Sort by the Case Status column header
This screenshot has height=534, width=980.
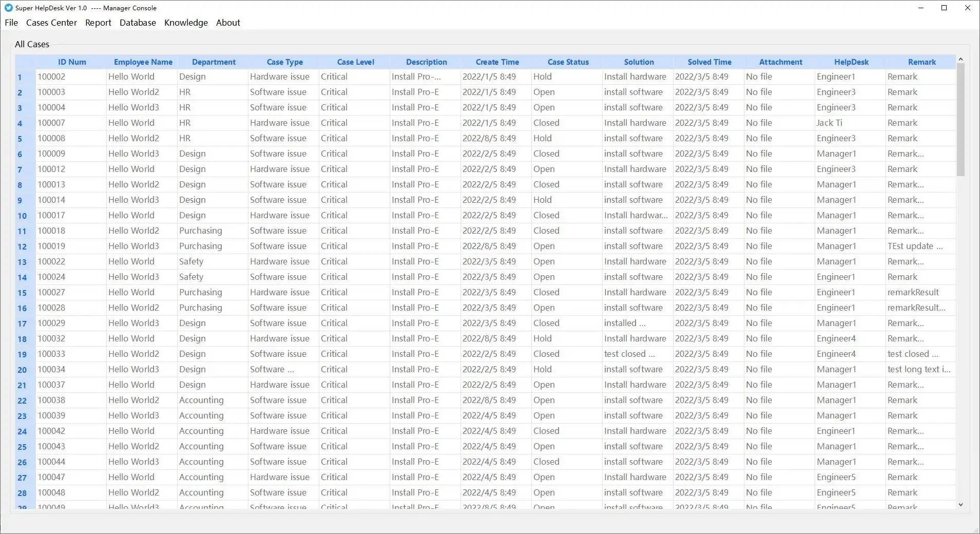pyautogui.click(x=568, y=62)
